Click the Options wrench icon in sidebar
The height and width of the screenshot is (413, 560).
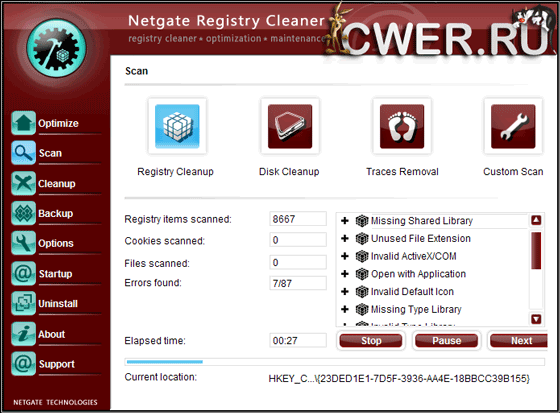coord(23,243)
